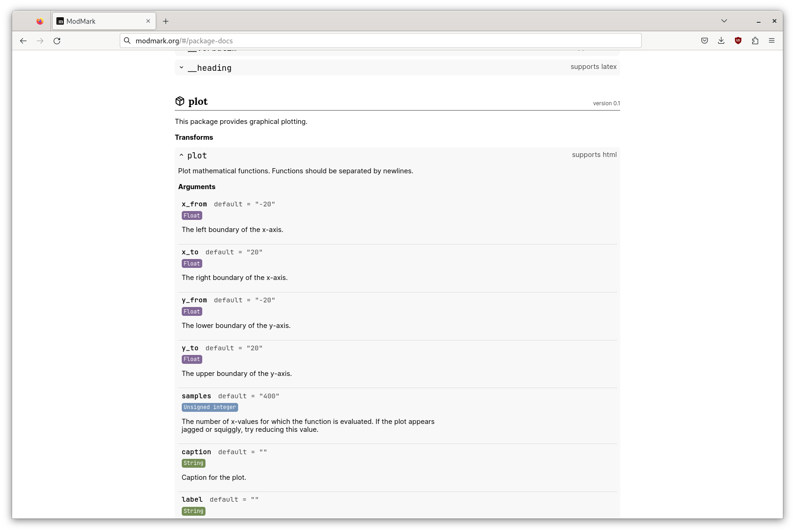Image resolution: width=795 pixels, height=532 pixels.
Task: Click the x_to argument name
Action: point(190,252)
